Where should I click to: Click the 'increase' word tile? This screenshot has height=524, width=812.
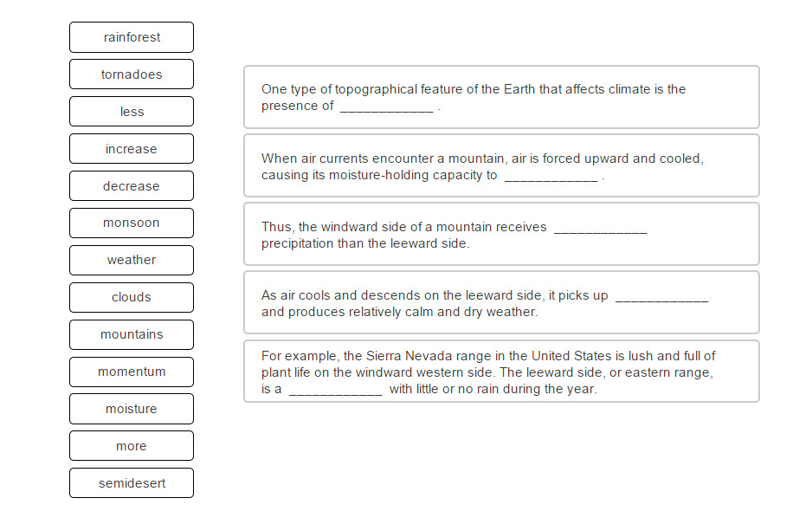tap(132, 149)
